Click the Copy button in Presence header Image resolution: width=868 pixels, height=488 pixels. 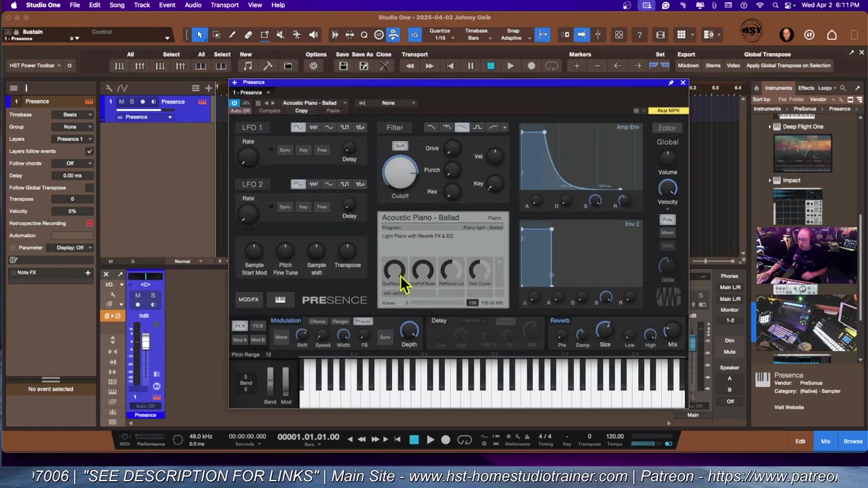[301, 110]
